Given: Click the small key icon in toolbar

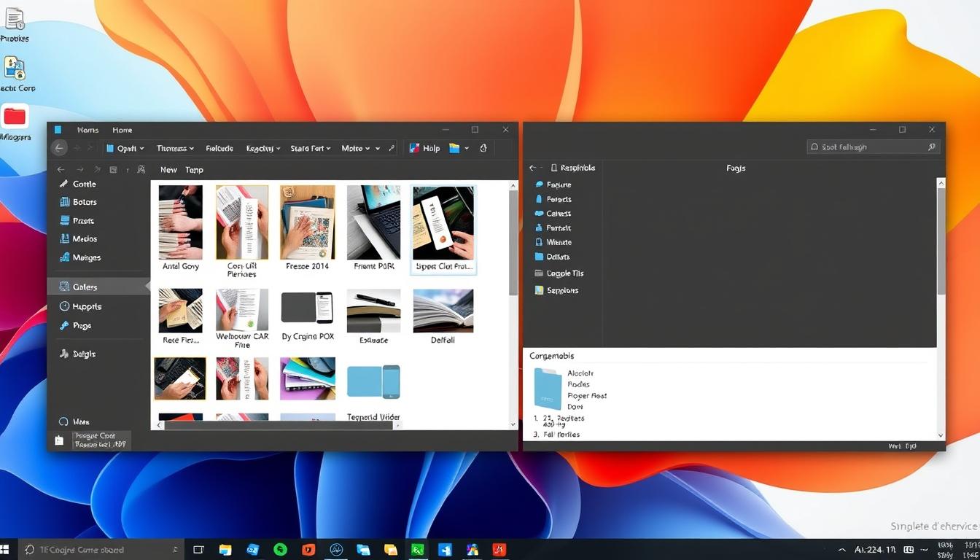Looking at the screenshot, I should [x=392, y=148].
